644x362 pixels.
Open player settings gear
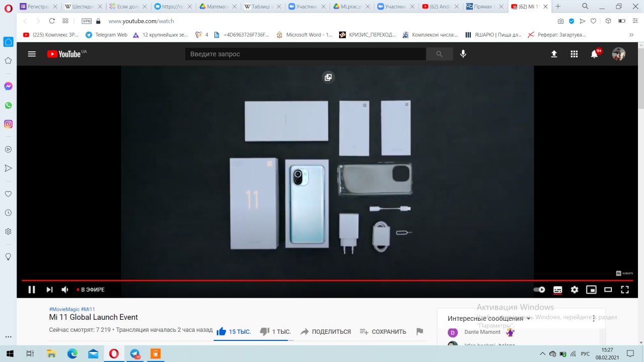575,290
